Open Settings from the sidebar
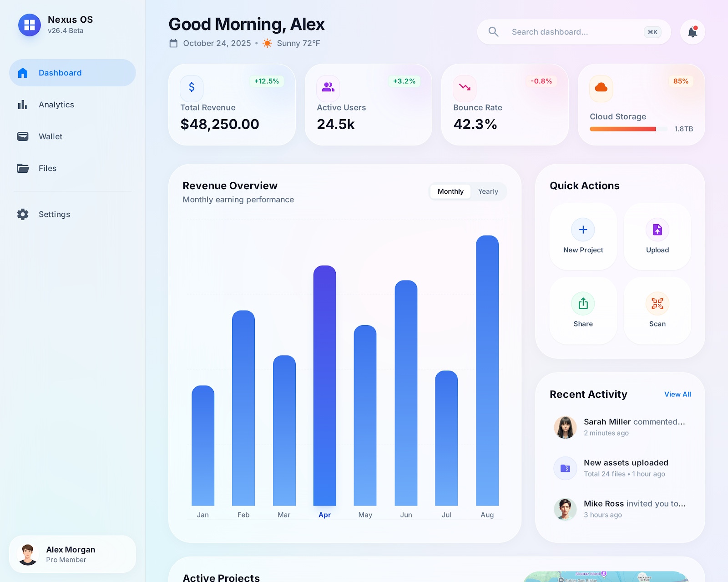 click(x=54, y=214)
